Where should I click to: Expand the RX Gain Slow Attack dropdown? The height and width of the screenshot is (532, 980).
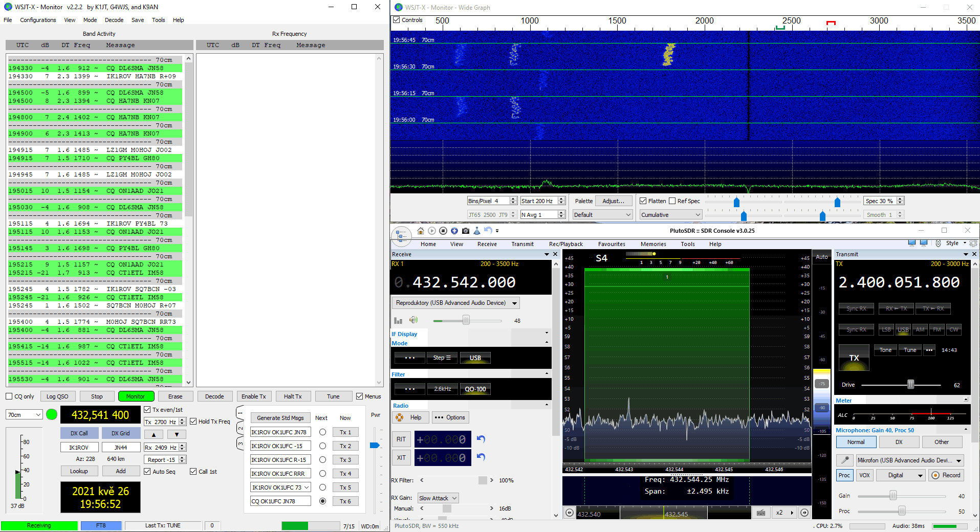click(x=438, y=498)
